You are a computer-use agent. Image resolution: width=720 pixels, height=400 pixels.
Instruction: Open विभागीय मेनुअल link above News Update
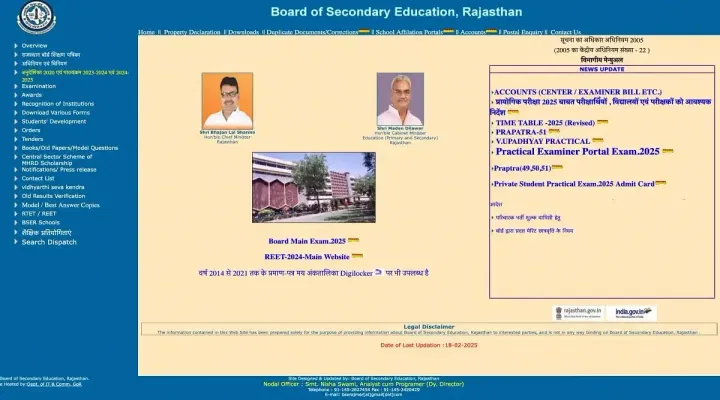[602, 60]
